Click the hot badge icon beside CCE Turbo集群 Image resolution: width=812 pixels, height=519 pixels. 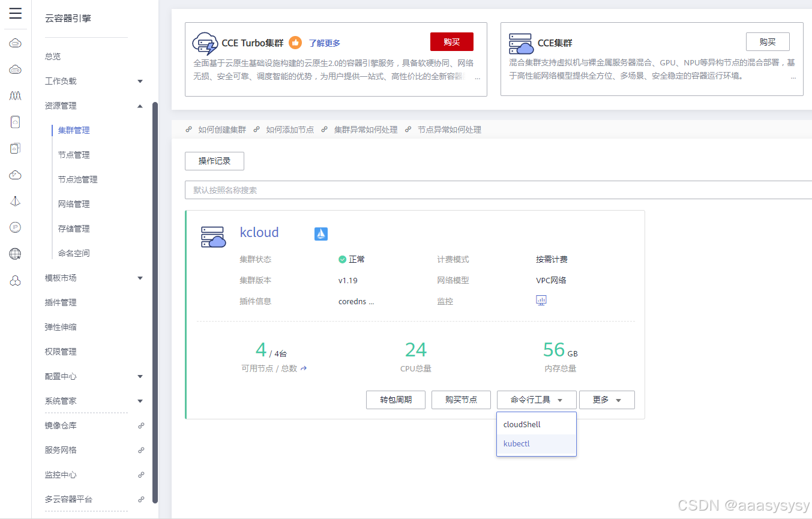(294, 43)
